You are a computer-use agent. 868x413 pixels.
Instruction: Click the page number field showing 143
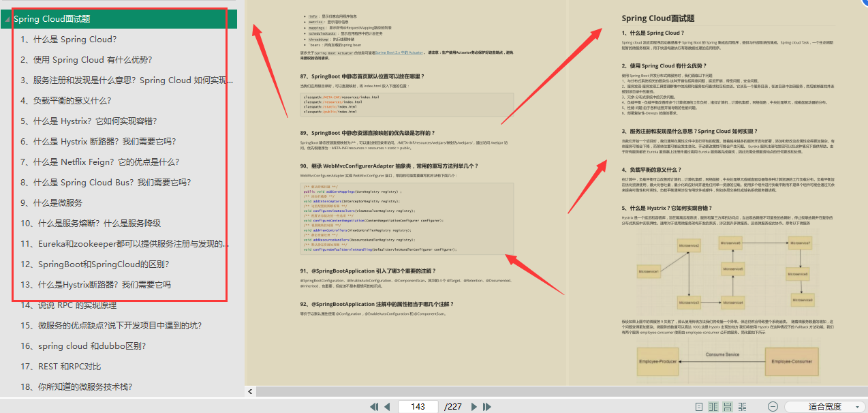pos(418,406)
